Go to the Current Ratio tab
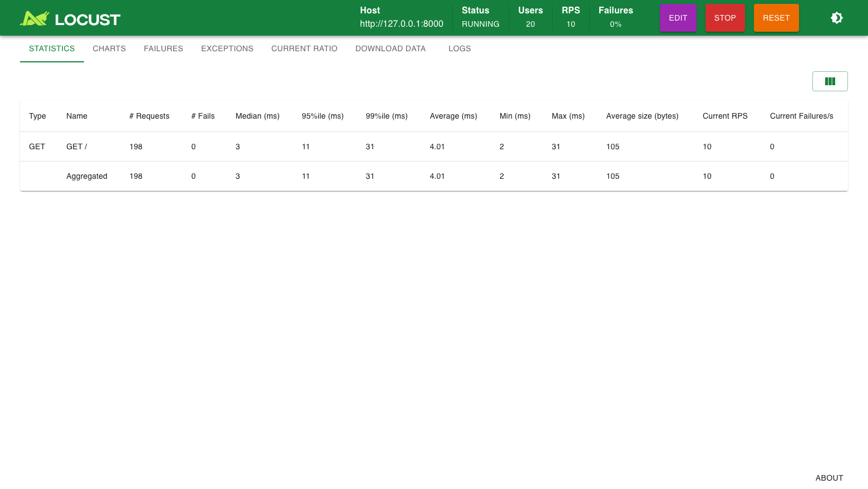This screenshot has width=868, height=489. click(x=304, y=48)
